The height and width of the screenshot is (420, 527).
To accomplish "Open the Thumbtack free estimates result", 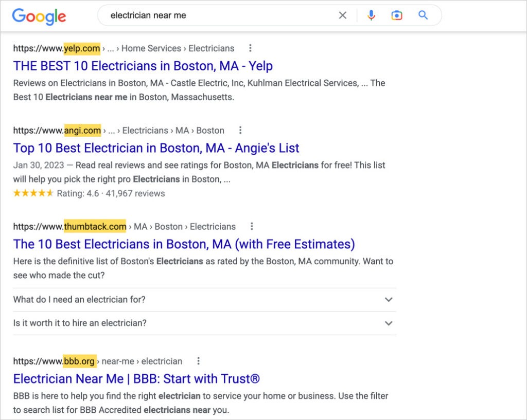I will point(184,244).
